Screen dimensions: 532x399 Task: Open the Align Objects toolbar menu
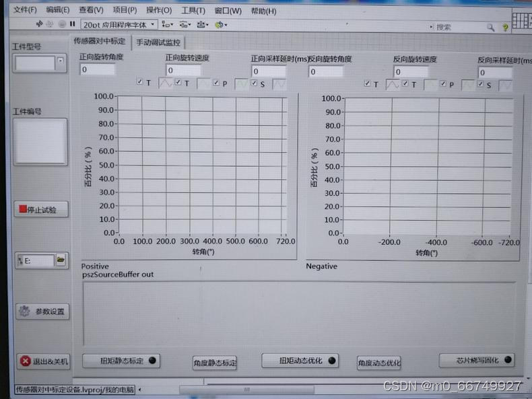pyautogui.click(x=168, y=24)
